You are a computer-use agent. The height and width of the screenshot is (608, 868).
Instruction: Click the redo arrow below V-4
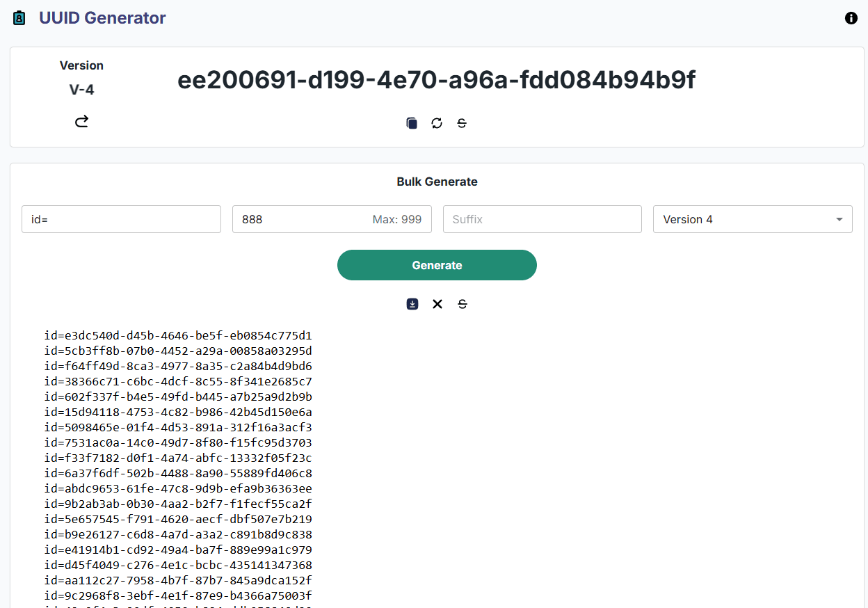click(81, 121)
